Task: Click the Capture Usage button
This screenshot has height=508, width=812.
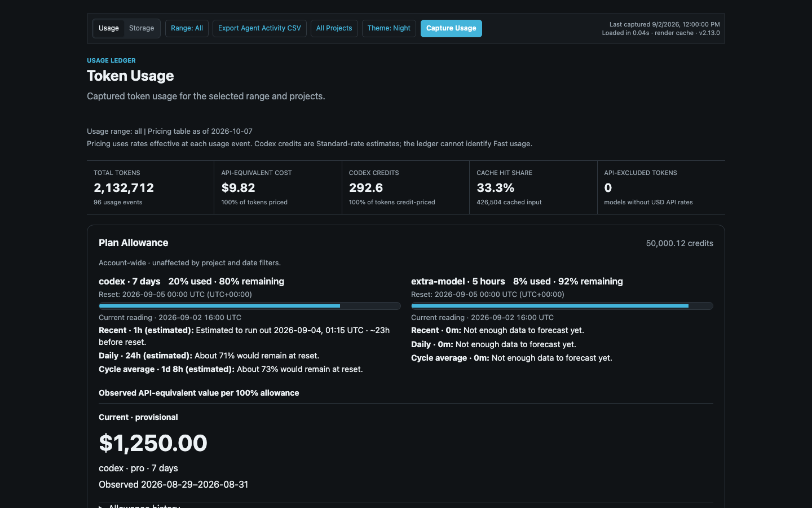Action: point(451,28)
